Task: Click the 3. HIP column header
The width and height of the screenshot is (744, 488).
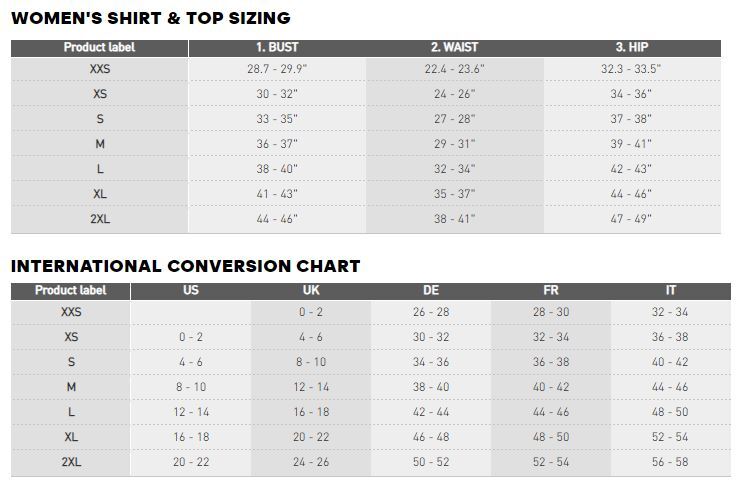Action: click(x=632, y=47)
